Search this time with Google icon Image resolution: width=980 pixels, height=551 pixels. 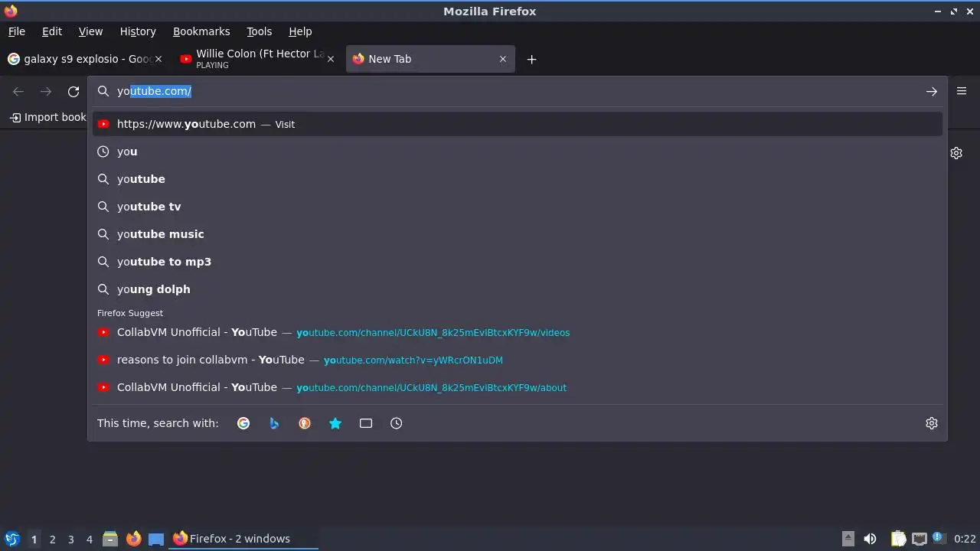pos(243,423)
